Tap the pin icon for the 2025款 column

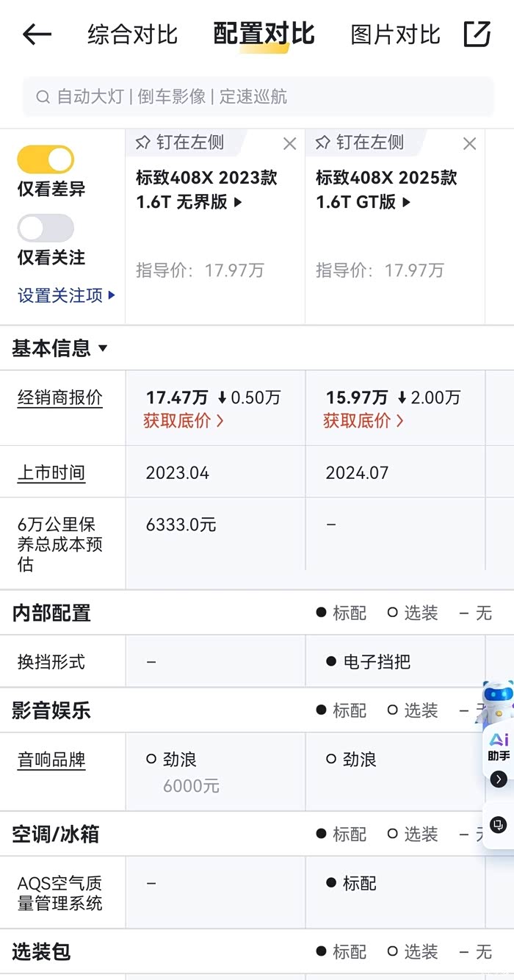(323, 143)
